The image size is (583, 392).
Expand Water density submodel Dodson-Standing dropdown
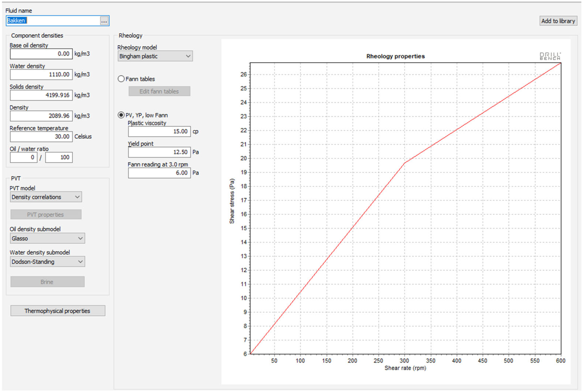coord(47,262)
